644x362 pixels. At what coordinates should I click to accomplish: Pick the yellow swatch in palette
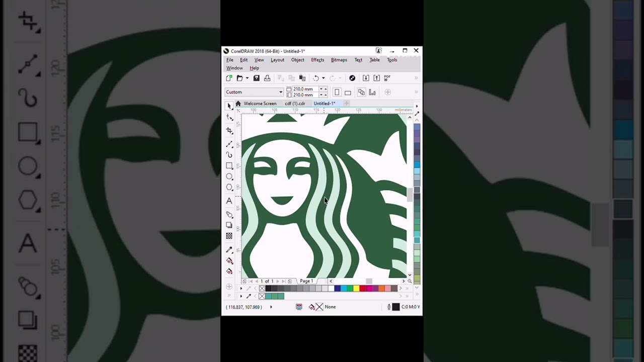pyautogui.click(x=356, y=289)
